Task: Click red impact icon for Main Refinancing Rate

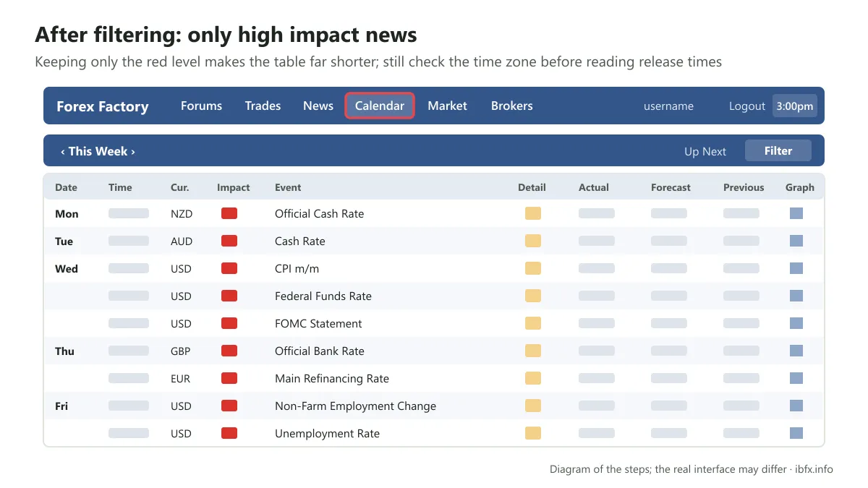Action: pyautogui.click(x=229, y=378)
